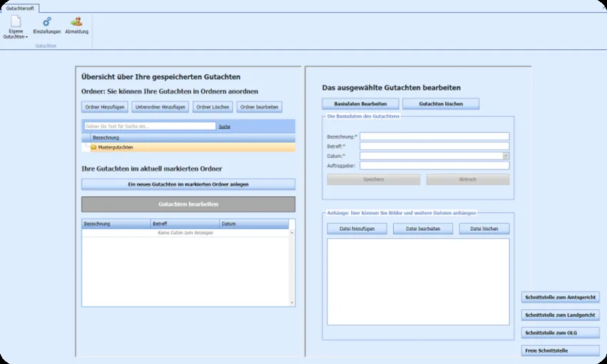Click the grey Gutachten bearbeiten button

188,204
